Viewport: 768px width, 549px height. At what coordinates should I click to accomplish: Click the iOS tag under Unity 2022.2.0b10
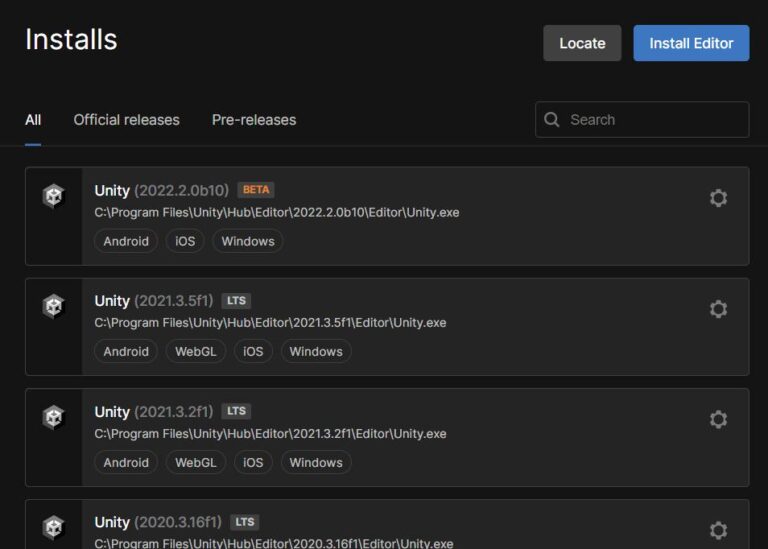coord(185,241)
